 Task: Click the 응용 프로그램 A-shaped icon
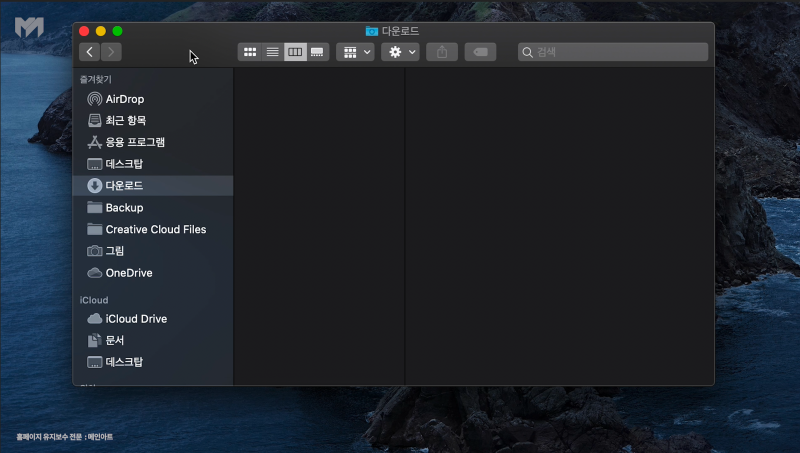click(94, 142)
